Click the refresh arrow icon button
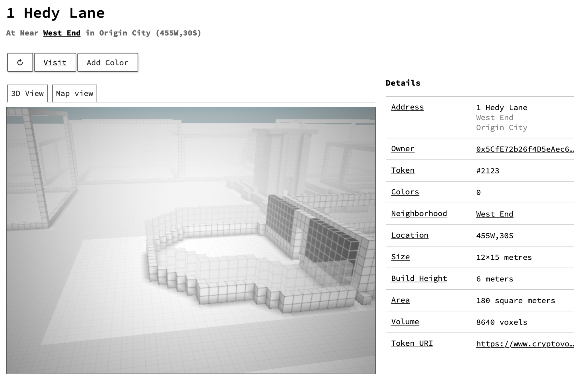588x376 pixels. point(20,62)
